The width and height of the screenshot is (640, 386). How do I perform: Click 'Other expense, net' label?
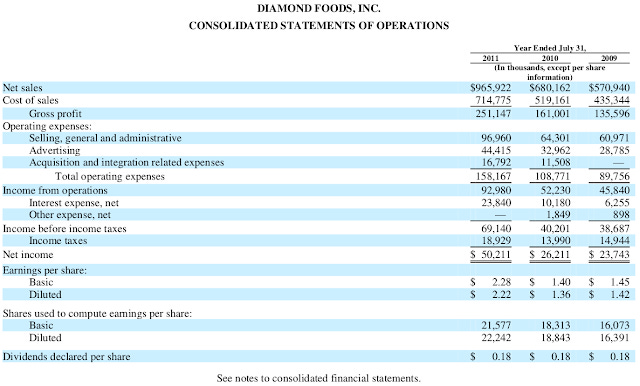click(70, 215)
